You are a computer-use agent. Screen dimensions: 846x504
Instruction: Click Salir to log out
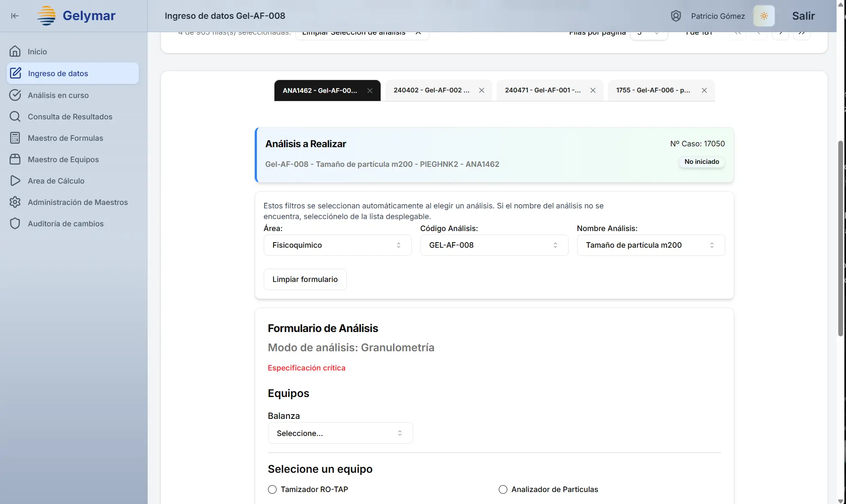804,16
